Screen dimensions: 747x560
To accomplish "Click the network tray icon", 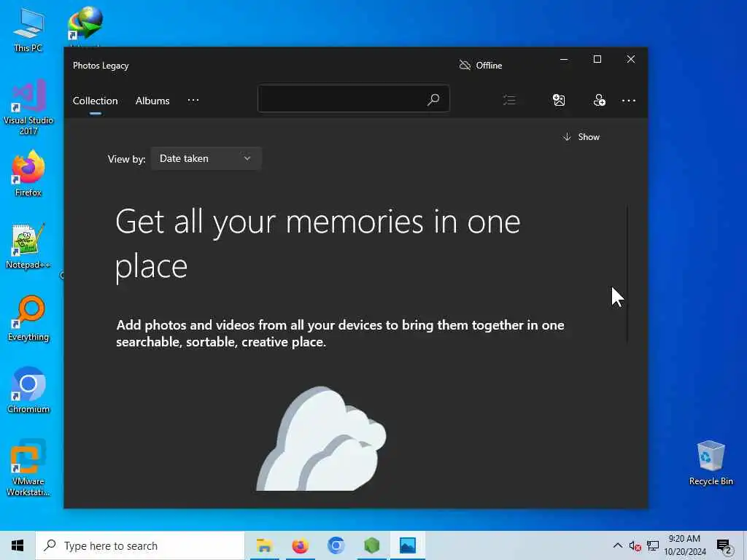I will (x=653, y=545).
